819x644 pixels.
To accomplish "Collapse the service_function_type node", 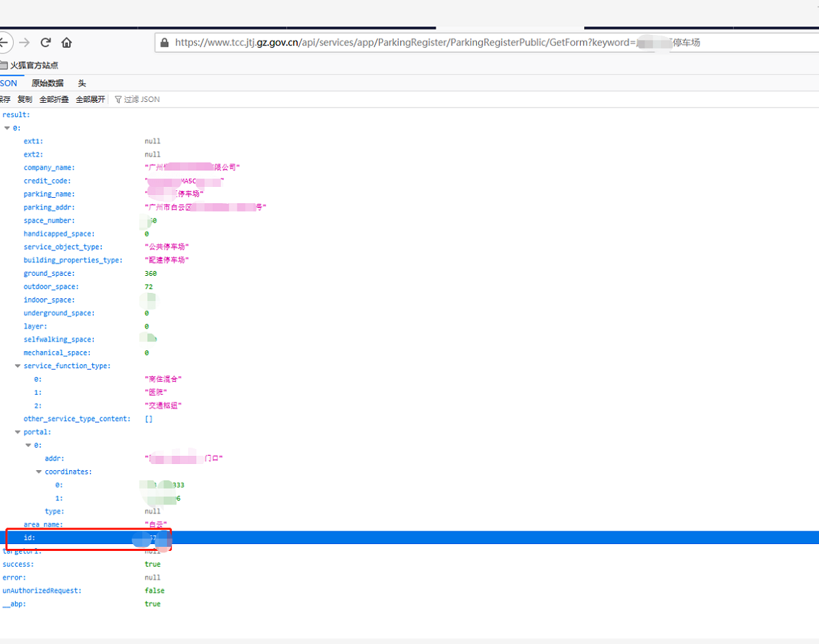I will coord(18,366).
